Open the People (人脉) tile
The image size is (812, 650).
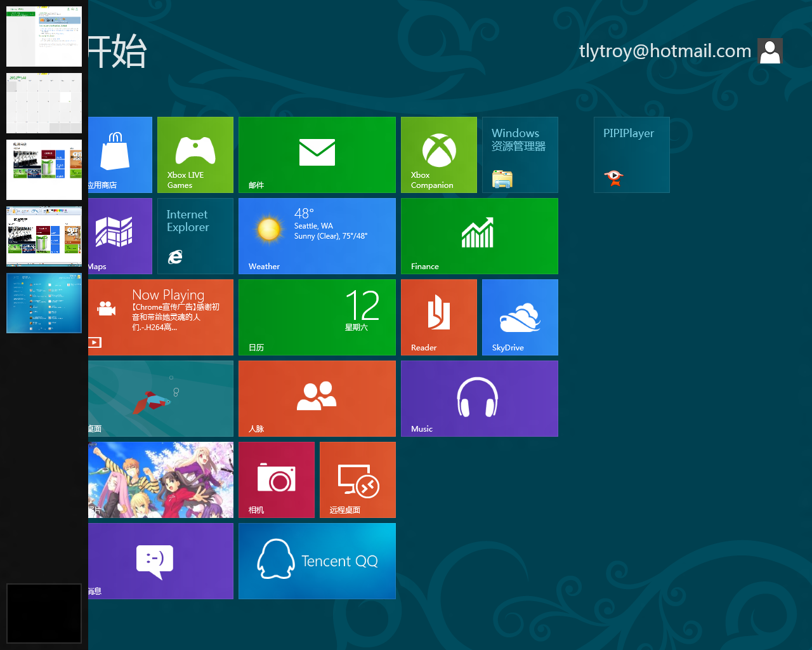pos(317,399)
